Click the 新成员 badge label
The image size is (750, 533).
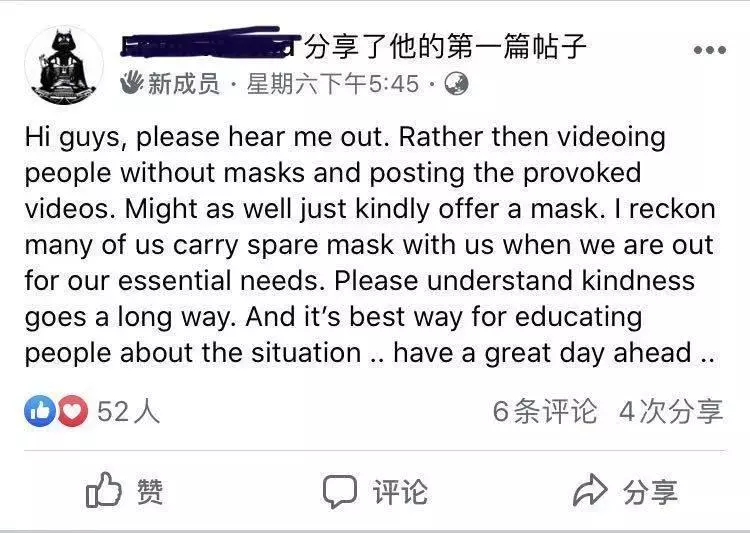183,84
